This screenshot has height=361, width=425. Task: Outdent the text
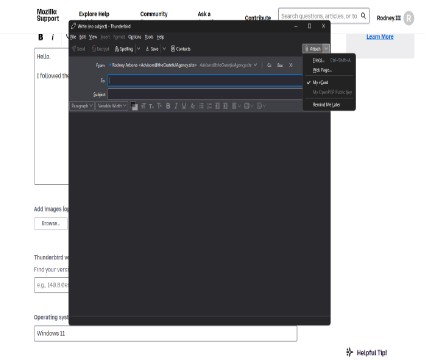click(x=217, y=106)
